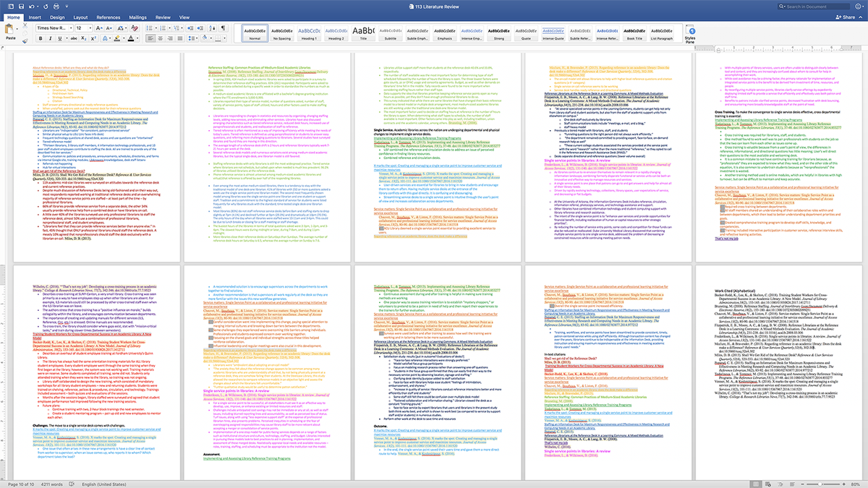Click the Redo icon in title bar
Screen dimensions: 868x488
(x=46, y=7)
